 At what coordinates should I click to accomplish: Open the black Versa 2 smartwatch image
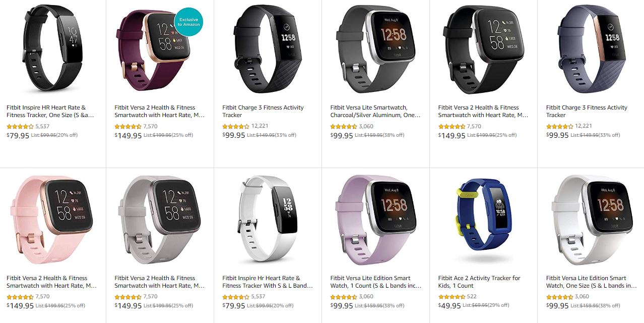[x=484, y=49]
